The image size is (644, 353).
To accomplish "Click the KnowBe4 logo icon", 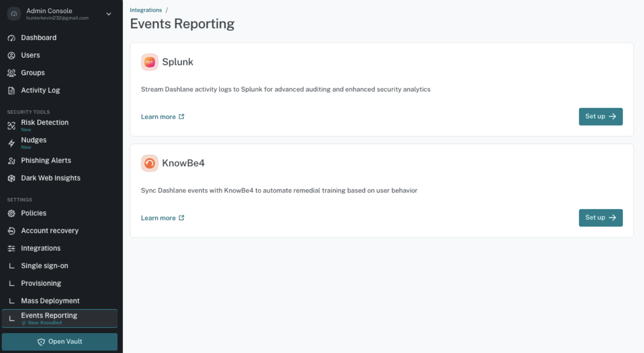I will [150, 163].
